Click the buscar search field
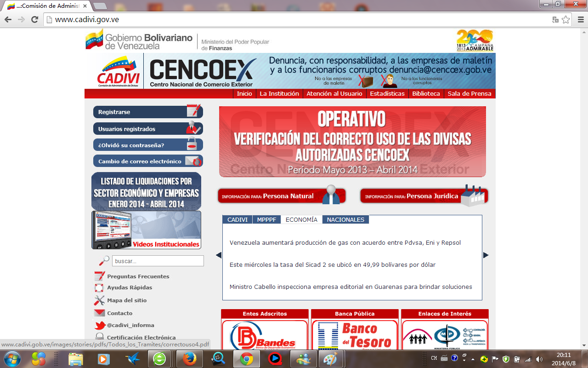 tap(158, 261)
